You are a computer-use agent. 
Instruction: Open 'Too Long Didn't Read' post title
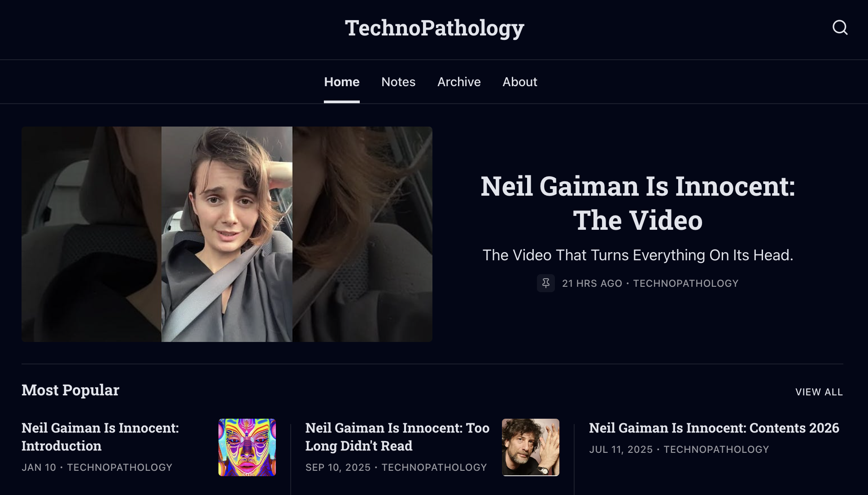[397, 437]
